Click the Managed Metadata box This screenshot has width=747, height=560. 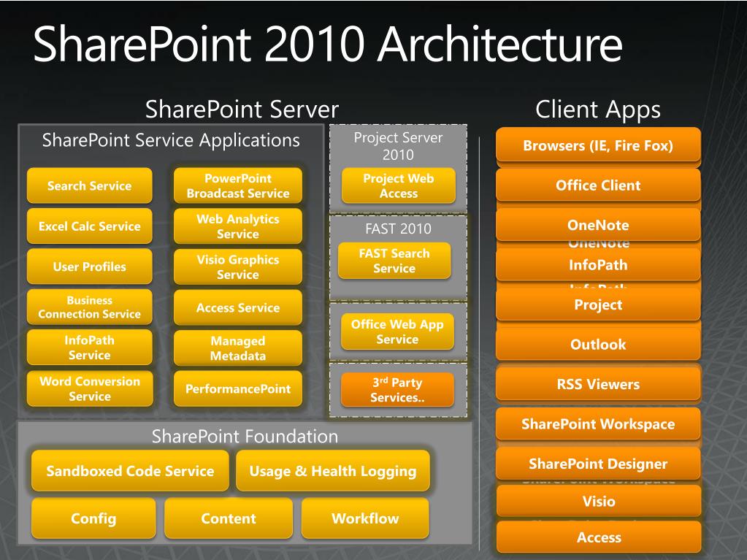(238, 348)
